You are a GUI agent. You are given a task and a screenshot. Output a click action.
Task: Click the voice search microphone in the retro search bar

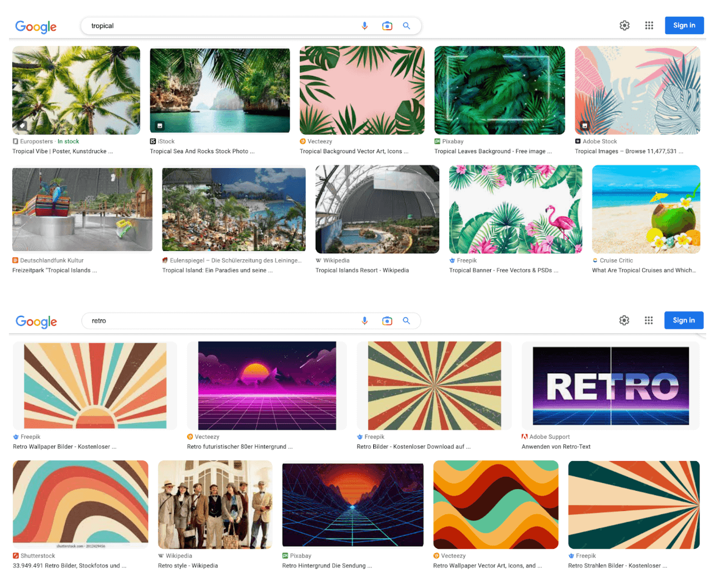point(365,321)
